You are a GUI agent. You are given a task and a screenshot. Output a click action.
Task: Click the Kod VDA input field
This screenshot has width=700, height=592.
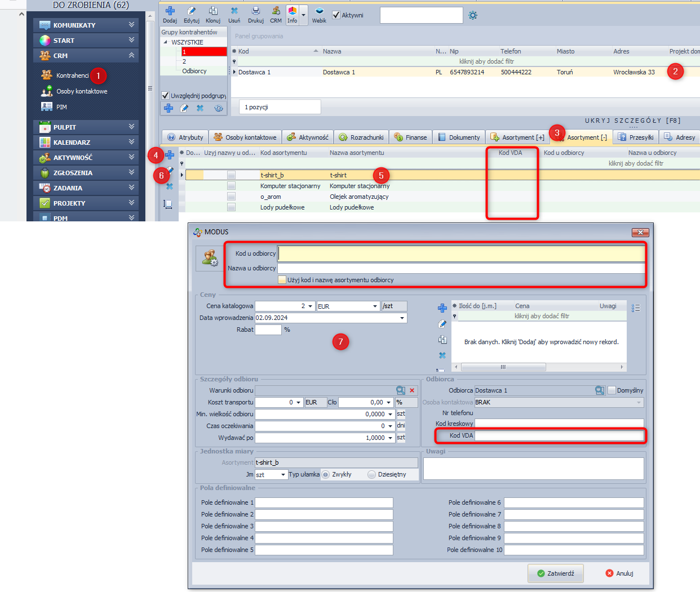[x=559, y=435]
